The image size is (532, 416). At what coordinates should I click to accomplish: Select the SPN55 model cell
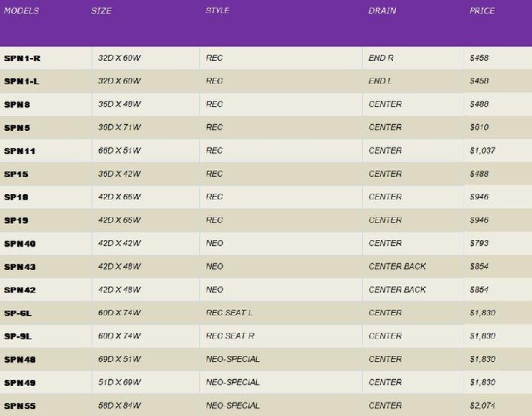(x=20, y=406)
